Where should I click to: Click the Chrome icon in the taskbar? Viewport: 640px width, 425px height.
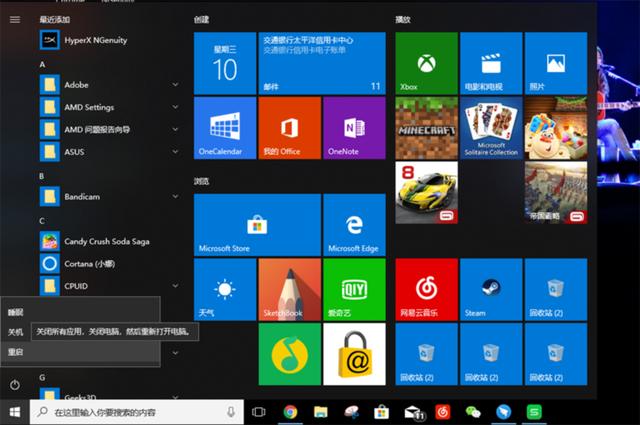(290, 411)
